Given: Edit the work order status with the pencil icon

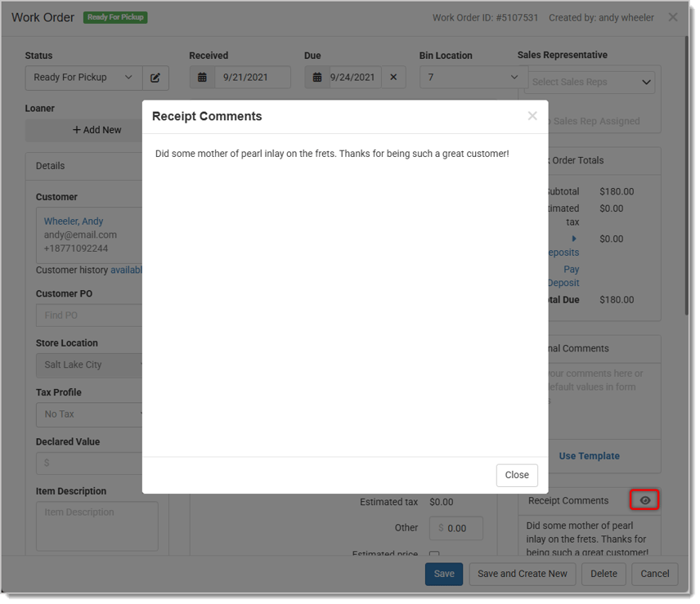Looking at the screenshot, I should click(x=155, y=77).
